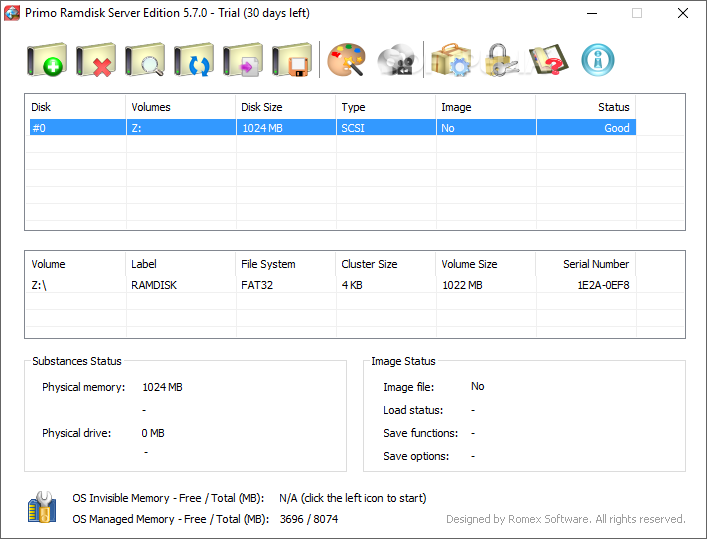The height and width of the screenshot is (539, 707).
Task: Click the Image file No value
Action: 477,386
